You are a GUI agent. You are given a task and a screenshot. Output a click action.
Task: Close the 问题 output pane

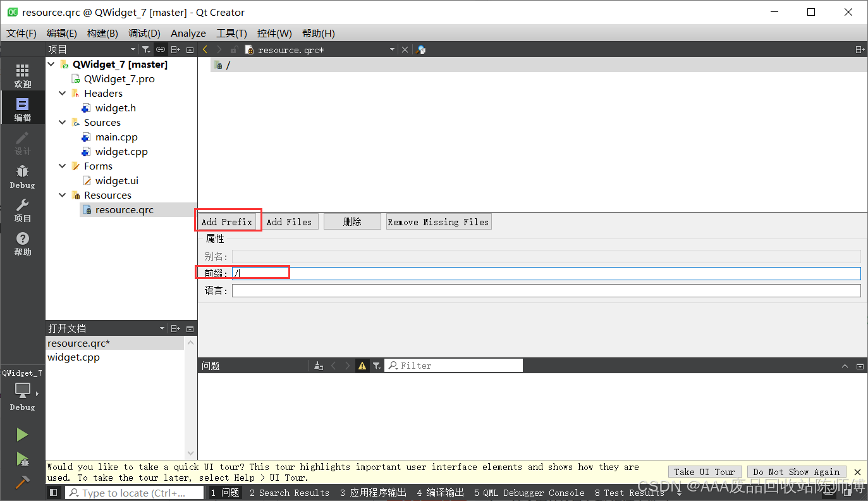pos(860,366)
